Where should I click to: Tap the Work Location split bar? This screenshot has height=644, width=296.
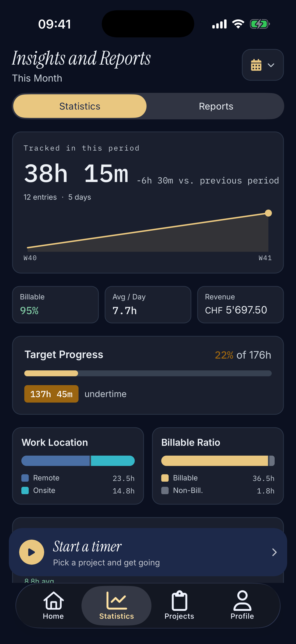tap(78, 461)
